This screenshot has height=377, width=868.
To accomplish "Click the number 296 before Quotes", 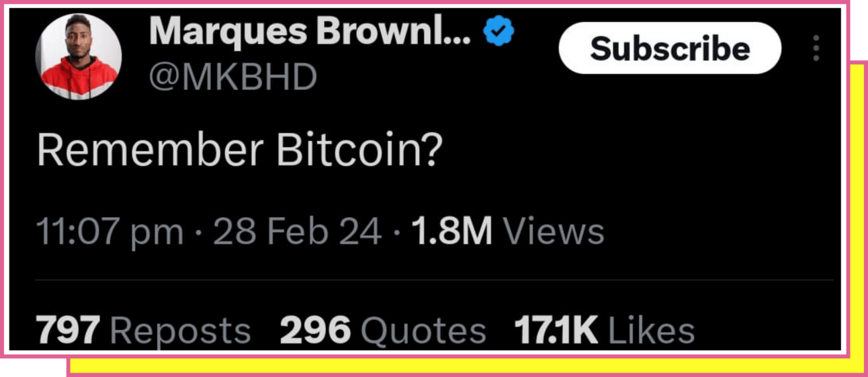I will point(316,331).
